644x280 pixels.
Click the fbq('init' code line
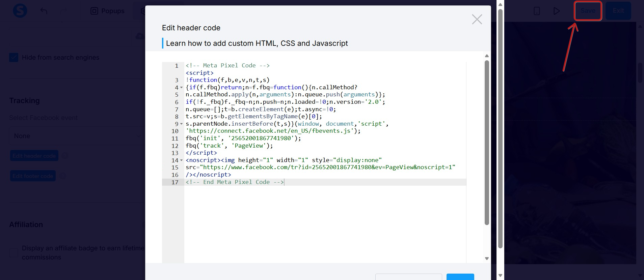tap(243, 138)
